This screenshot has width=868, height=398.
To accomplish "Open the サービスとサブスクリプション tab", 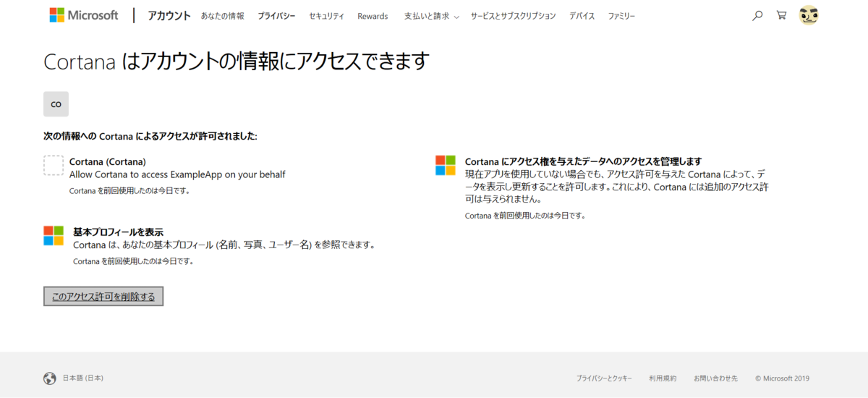I will tap(513, 16).
